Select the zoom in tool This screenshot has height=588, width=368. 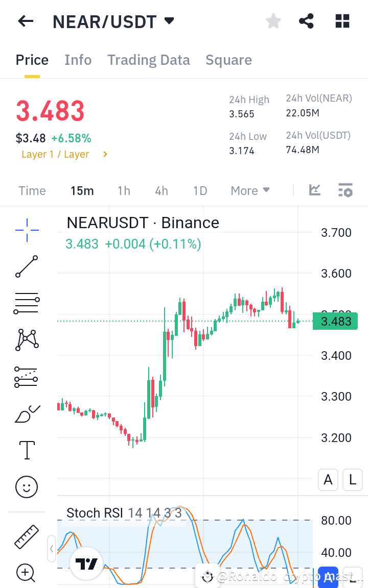tap(26, 573)
